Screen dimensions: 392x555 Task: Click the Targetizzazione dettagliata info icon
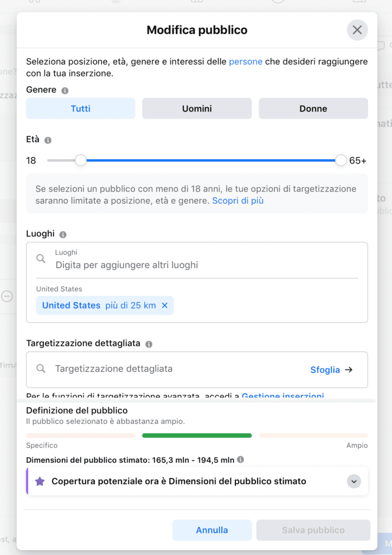tap(149, 344)
